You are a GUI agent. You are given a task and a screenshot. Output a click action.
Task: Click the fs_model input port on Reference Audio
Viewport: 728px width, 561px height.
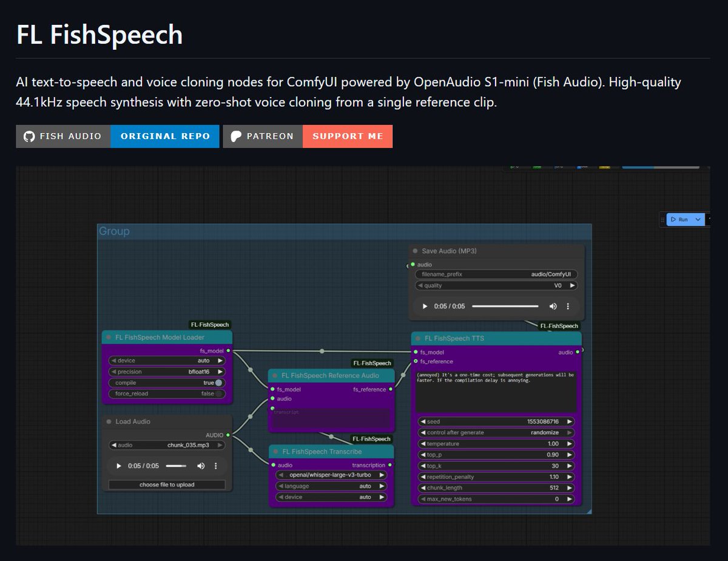click(272, 389)
